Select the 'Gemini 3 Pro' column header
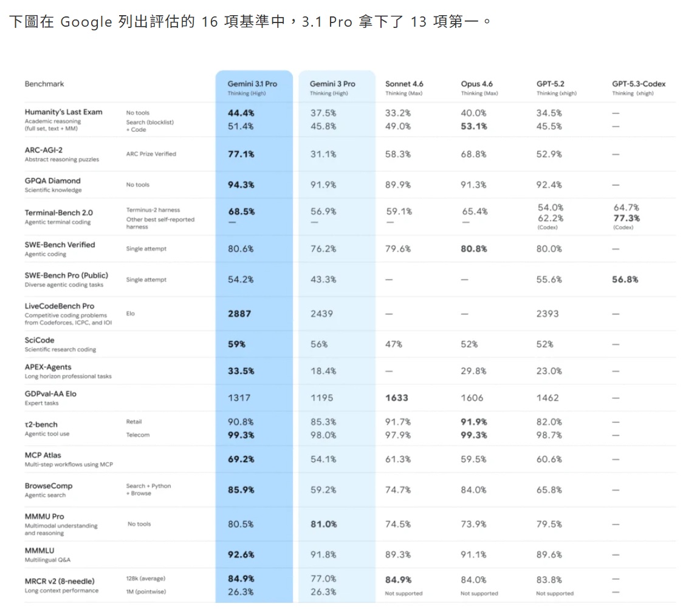This screenshot has width=700, height=609. (x=332, y=84)
